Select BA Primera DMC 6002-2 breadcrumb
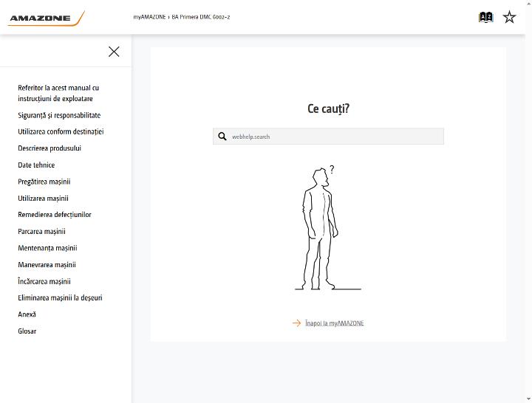 pos(200,17)
